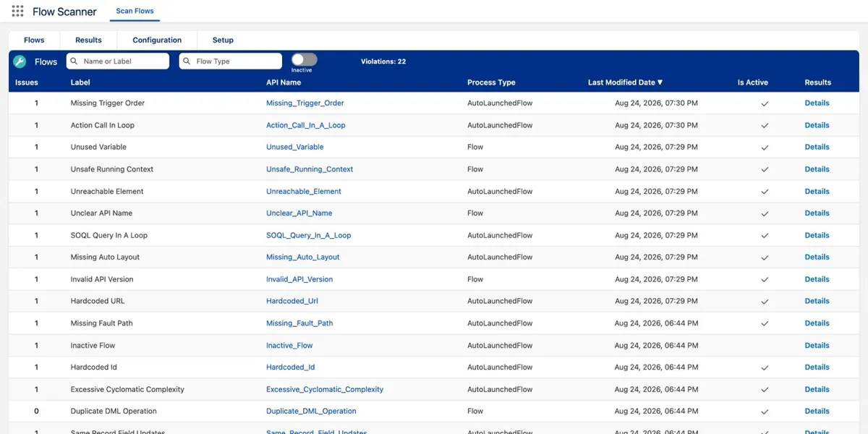Open the Invalid_API_Version link
868x434 pixels.
tap(299, 279)
